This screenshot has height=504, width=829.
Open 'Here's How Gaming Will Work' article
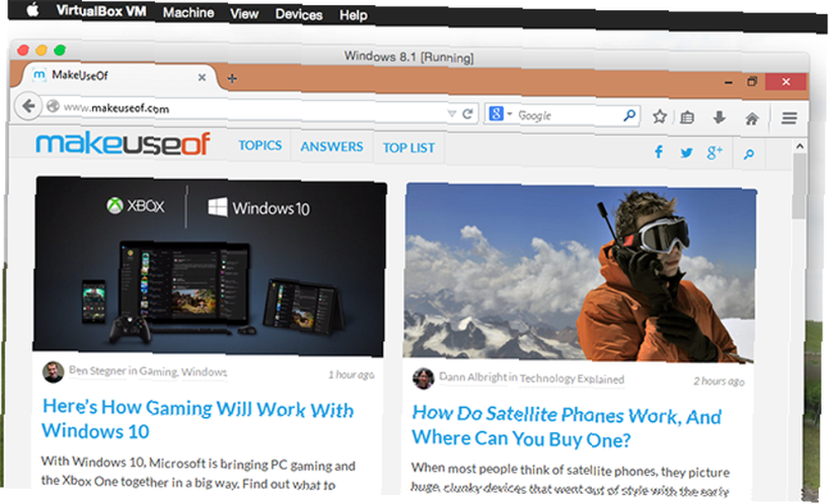tap(198, 419)
